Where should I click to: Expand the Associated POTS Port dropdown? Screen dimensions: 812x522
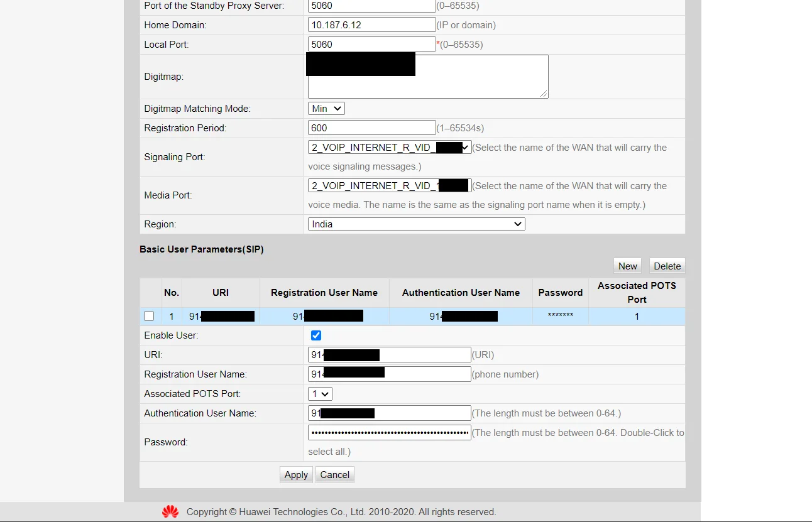click(320, 394)
